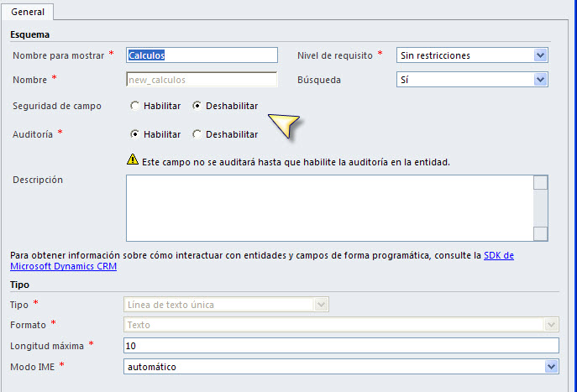
Task: Click the Nivel de requisito label
Action: coord(335,55)
